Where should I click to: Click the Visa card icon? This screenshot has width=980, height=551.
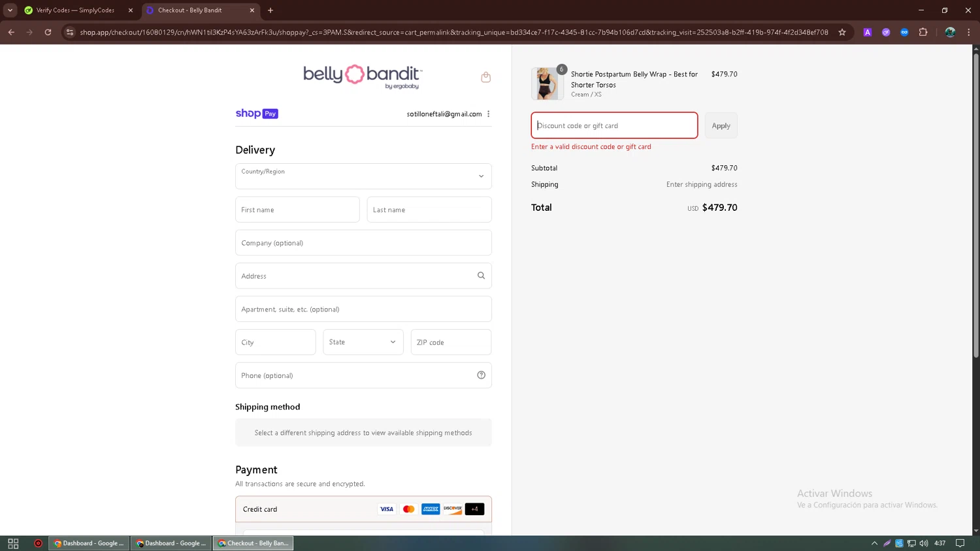coord(387,509)
